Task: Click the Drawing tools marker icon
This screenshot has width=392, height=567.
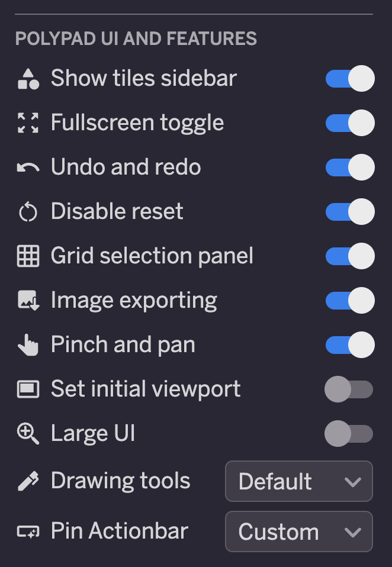Action: 28,481
